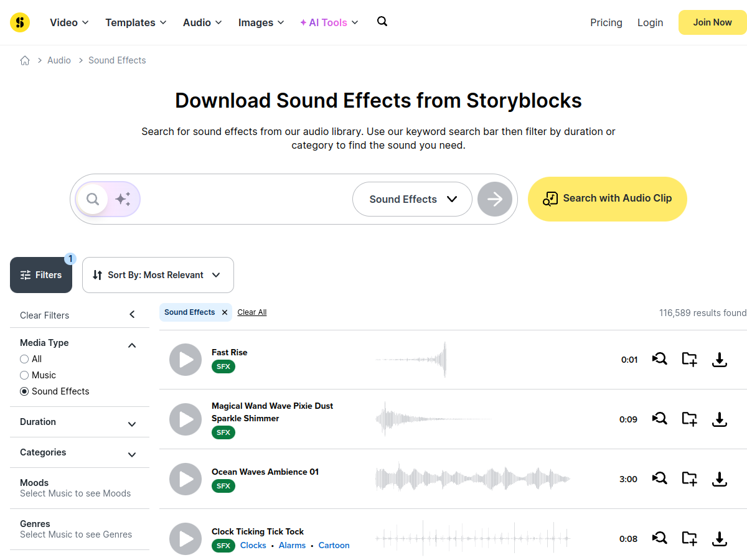
Task: Open the Ocean Waves Ambience 01 title
Action: pyautogui.click(x=265, y=472)
